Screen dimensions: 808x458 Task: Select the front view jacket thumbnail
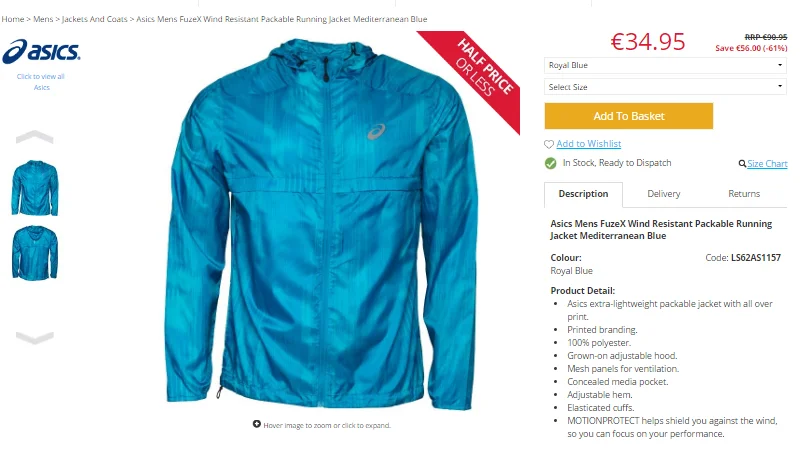(35, 188)
